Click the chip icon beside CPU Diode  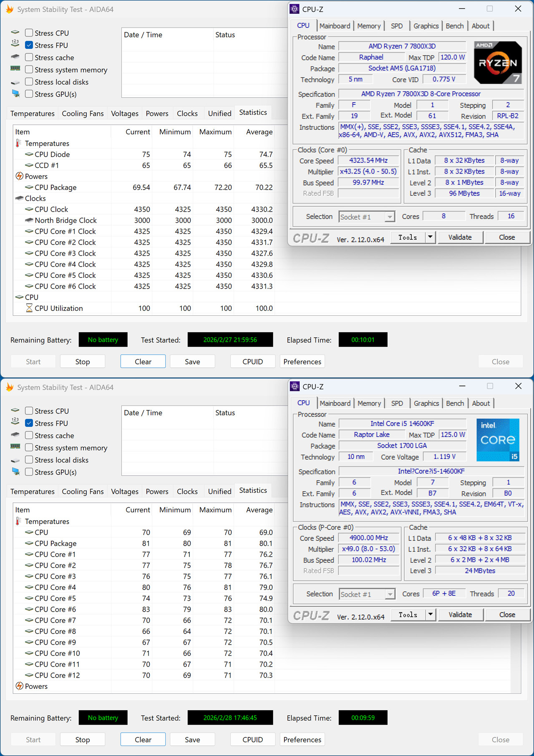[29, 154]
